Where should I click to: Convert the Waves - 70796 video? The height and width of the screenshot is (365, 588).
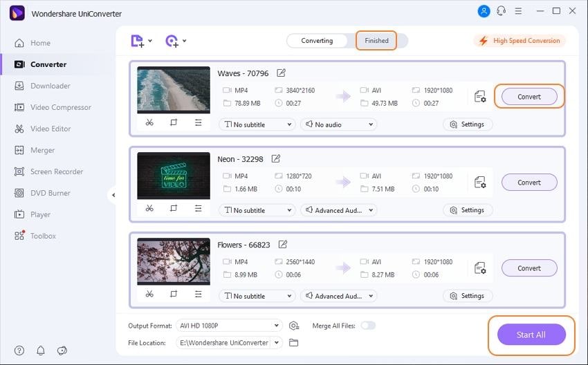(x=529, y=97)
